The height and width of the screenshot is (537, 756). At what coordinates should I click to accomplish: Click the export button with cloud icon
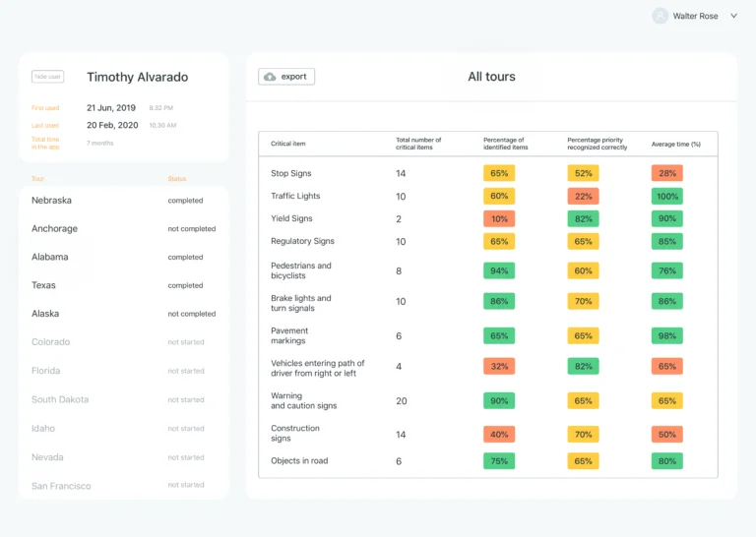click(x=286, y=77)
